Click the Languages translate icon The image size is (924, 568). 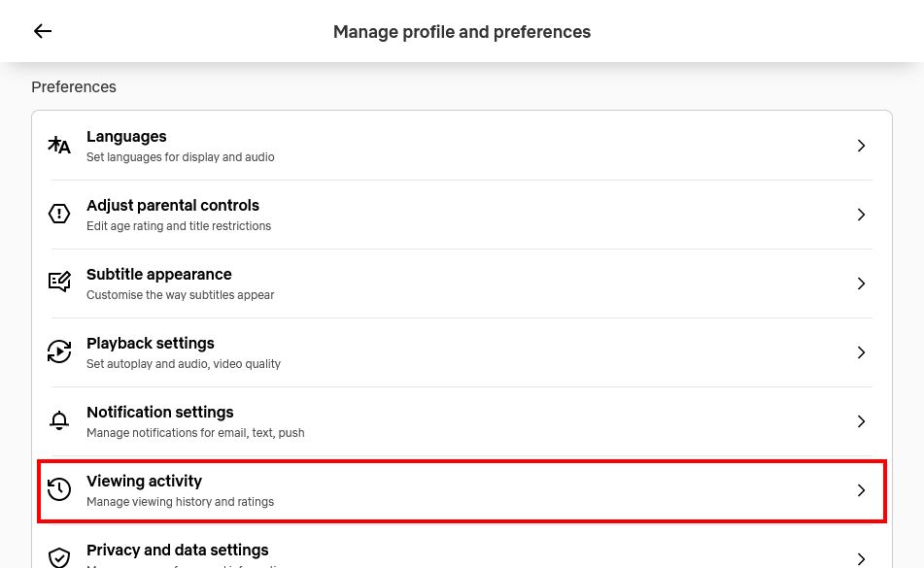[x=59, y=146]
